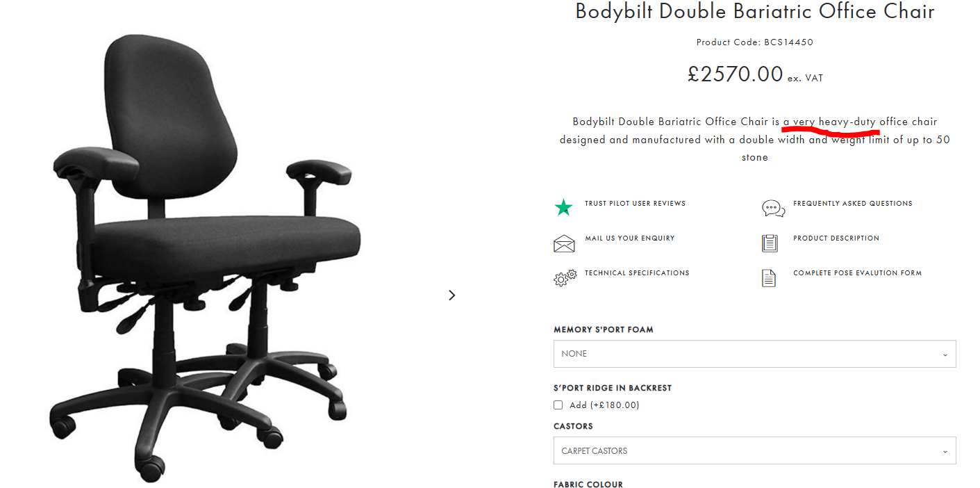Show next product image with arrow
The height and width of the screenshot is (488, 980).
coord(452,295)
